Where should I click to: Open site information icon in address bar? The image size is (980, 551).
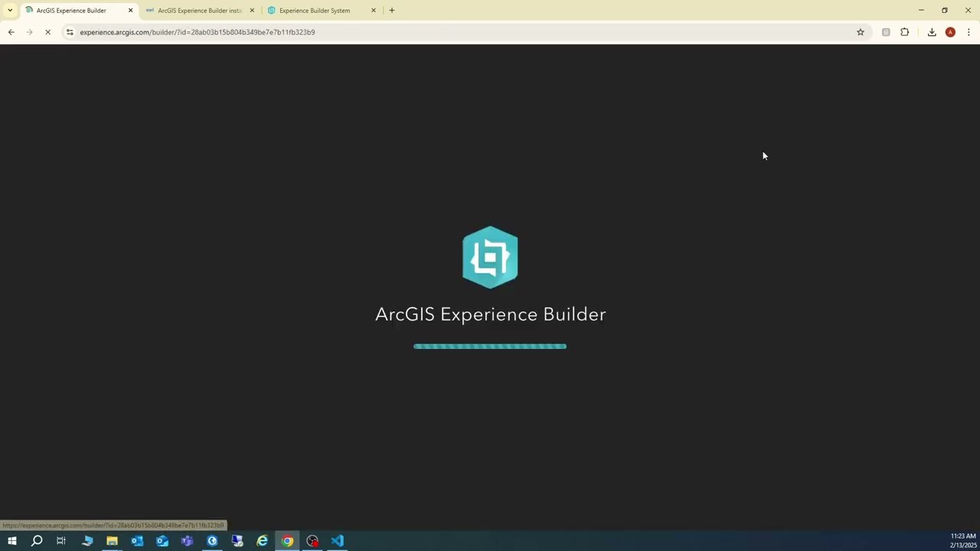tap(70, 32)
